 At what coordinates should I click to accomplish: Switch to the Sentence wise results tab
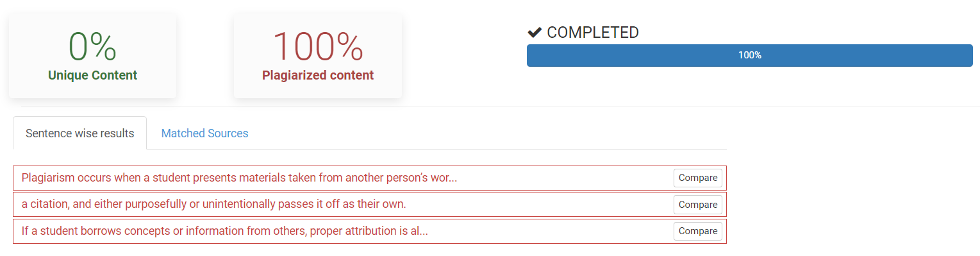click(79, 133)
